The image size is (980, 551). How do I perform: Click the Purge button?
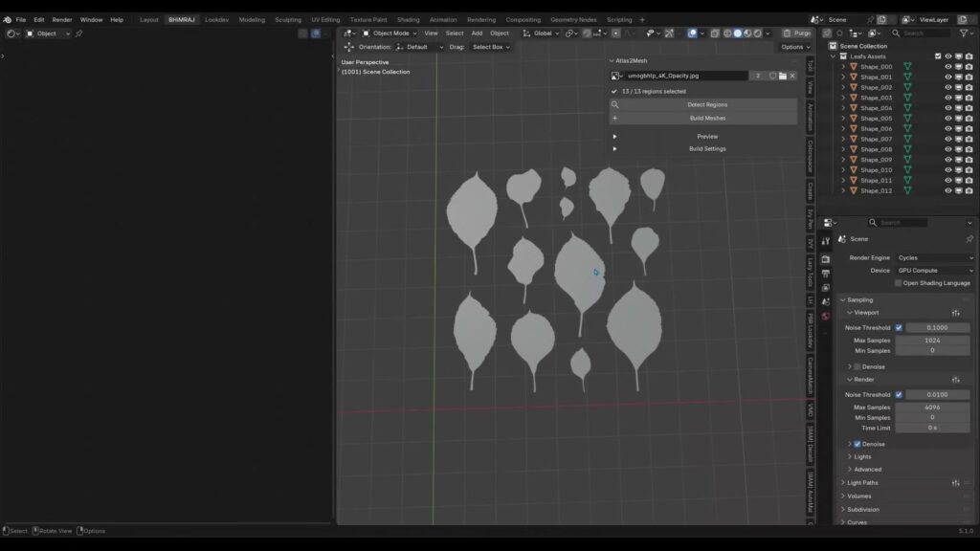click(797, 33)
